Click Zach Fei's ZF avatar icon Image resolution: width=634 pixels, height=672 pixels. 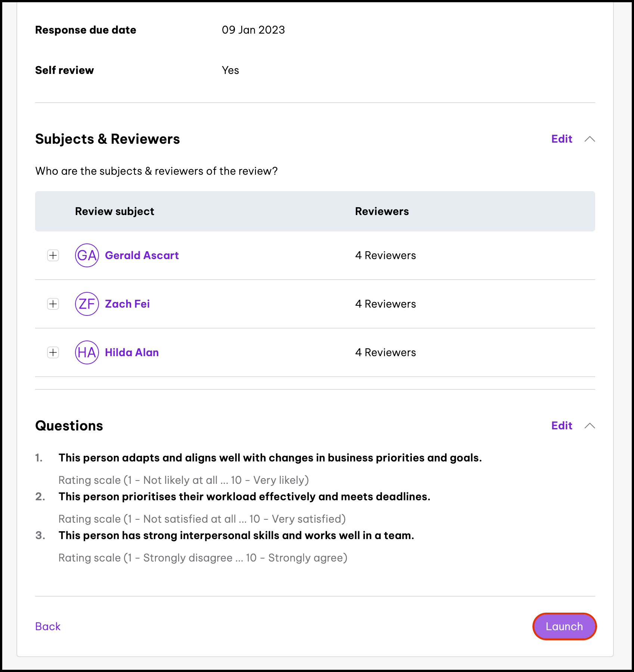pos(87,304)
